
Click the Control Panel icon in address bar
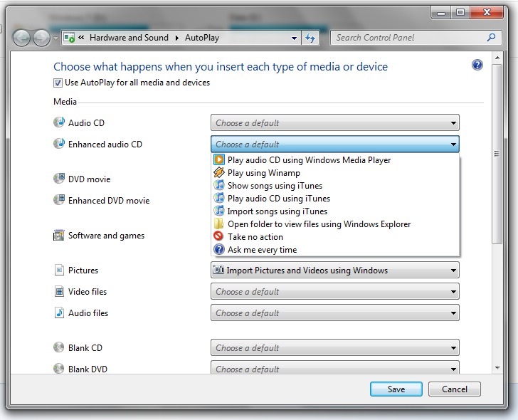point(70,38)
